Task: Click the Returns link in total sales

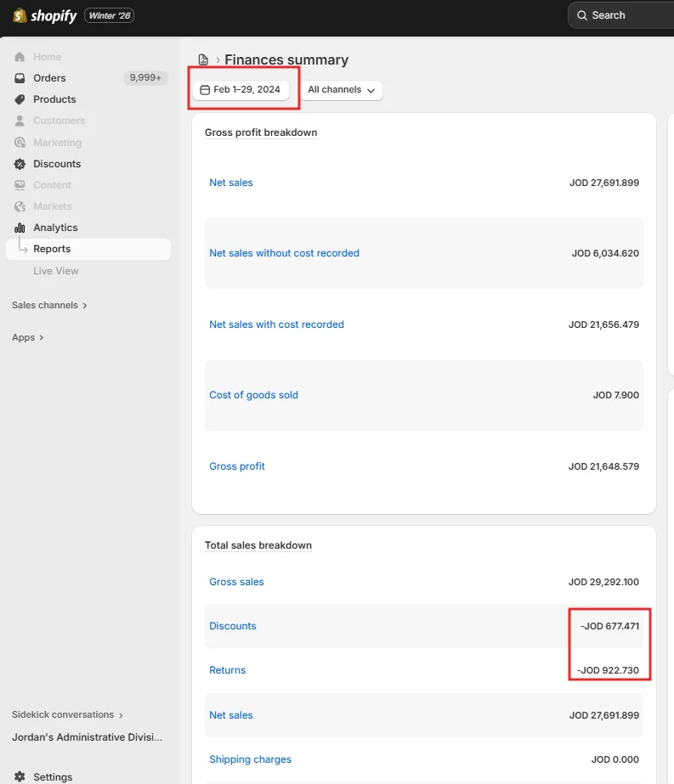Action: tap(227, 669)
